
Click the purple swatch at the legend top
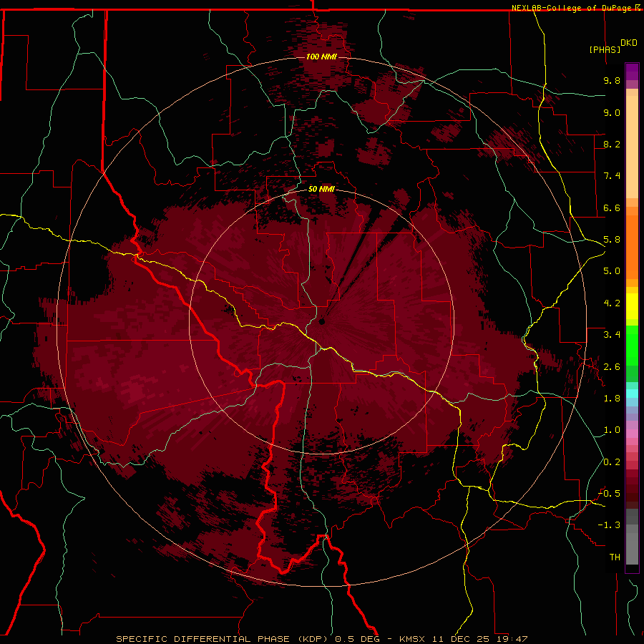point(632,72)
